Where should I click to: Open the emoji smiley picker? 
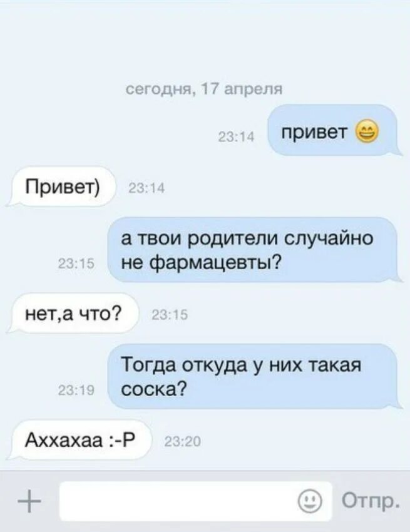click(310, 501)
